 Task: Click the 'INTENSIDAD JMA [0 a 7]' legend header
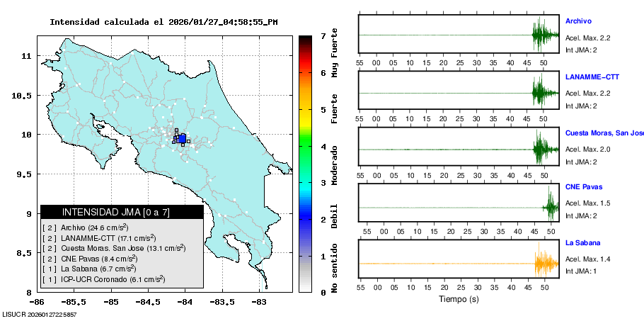(122, 212)
